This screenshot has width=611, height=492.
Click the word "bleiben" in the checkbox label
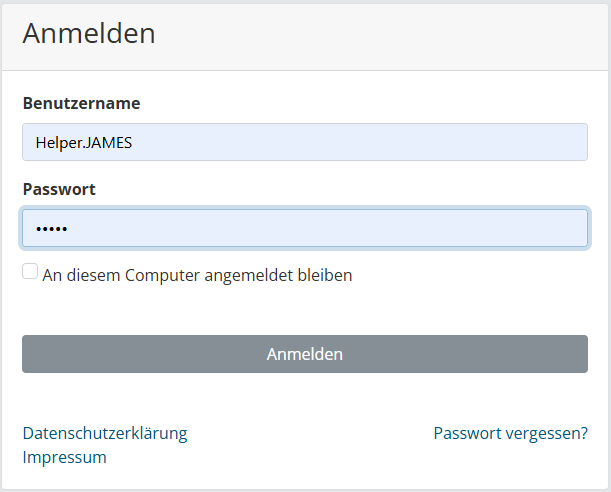point(324,275)
